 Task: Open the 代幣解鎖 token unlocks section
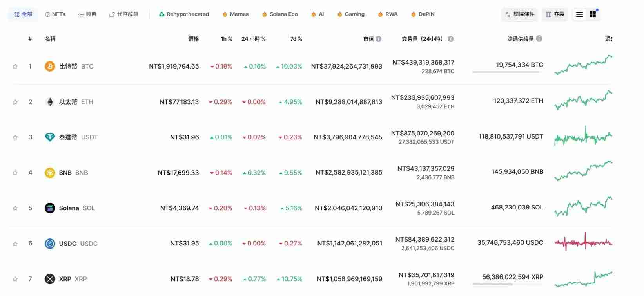click(124, 14)
